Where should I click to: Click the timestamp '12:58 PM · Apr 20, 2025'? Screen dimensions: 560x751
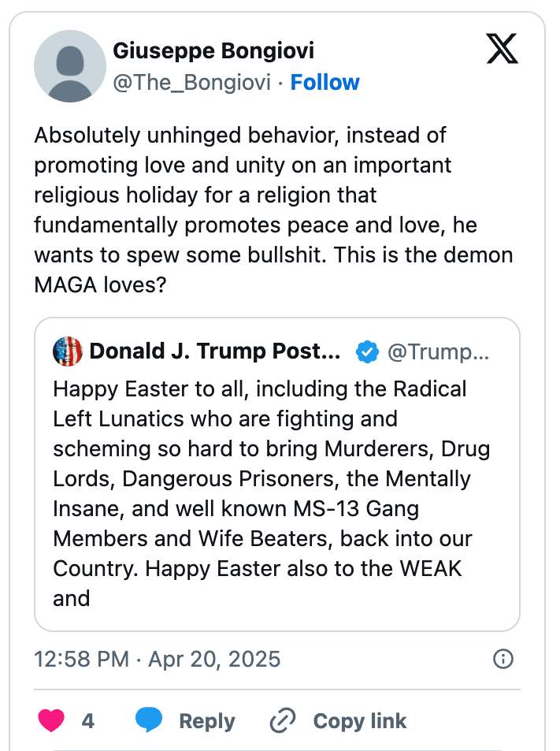(x=156, y=659)
